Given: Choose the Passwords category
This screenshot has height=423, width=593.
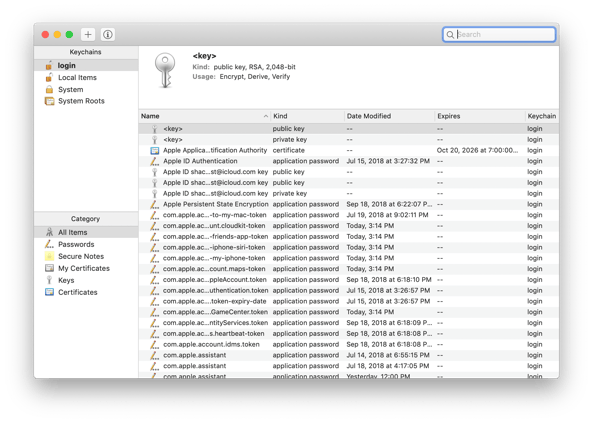Looking at the screenshot, I should click(x=86, y=244).
